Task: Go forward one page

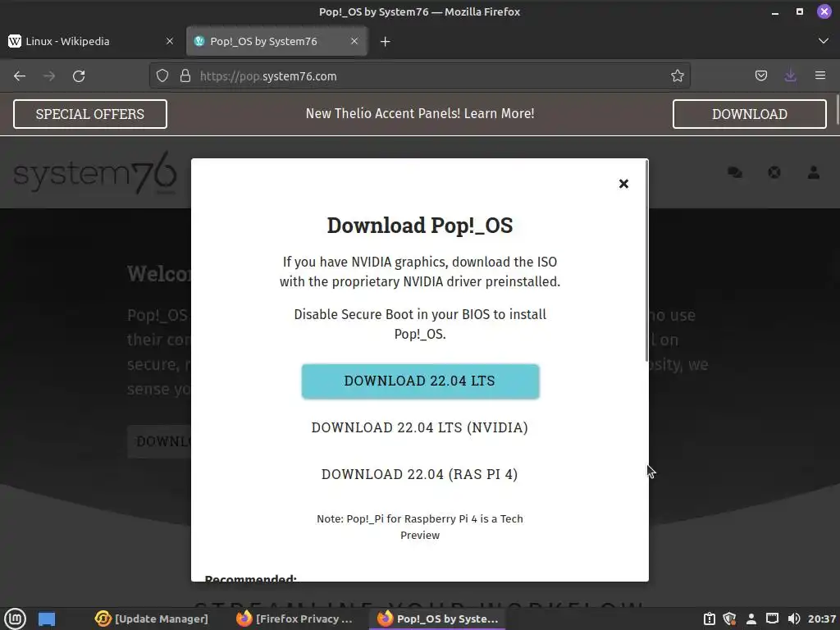Action: point(49,76)
